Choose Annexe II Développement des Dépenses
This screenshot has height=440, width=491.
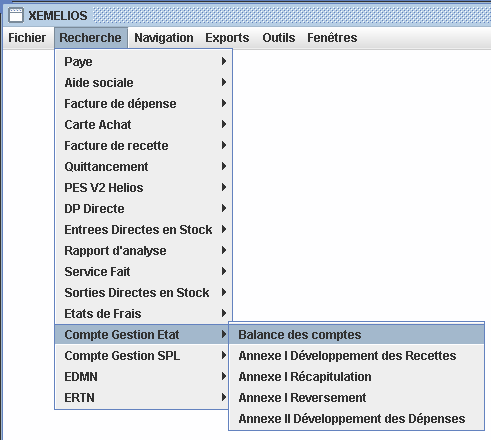coord(356,419)
